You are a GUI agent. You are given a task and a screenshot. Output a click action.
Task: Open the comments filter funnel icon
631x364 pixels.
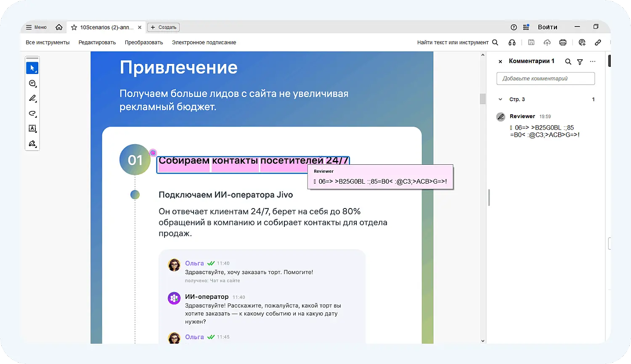[x=580, y=62]
